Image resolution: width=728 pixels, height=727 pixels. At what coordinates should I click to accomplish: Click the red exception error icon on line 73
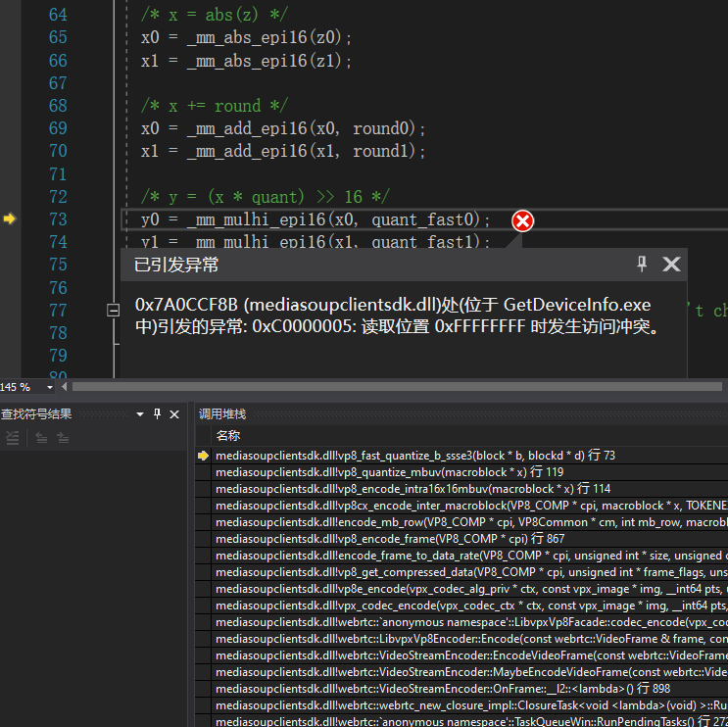tap(523, 221)
